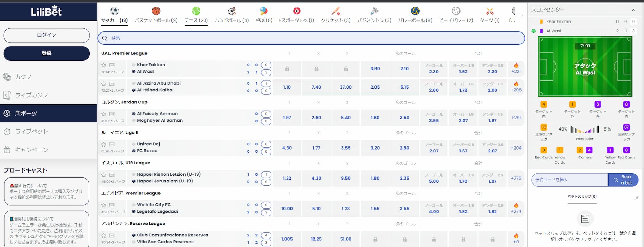
Task: Open stats icon for Unirea Dej match
Action: tap(112, 144)
